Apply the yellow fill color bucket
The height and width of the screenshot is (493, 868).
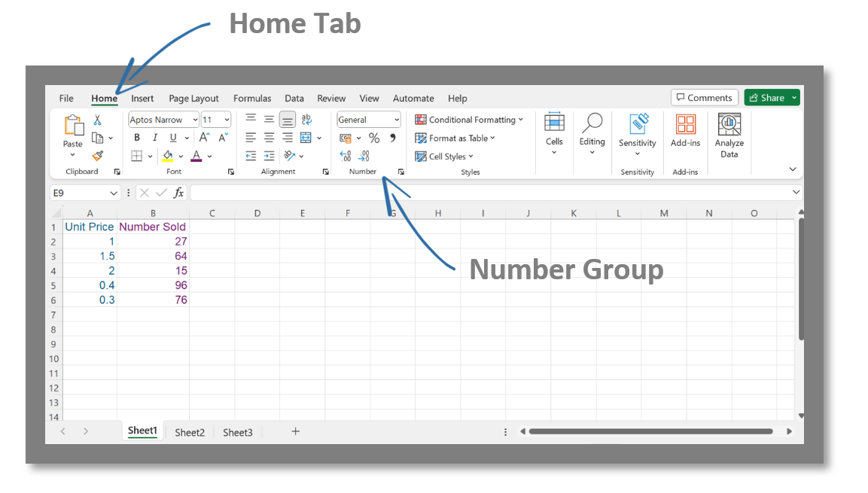click(168, 156)
